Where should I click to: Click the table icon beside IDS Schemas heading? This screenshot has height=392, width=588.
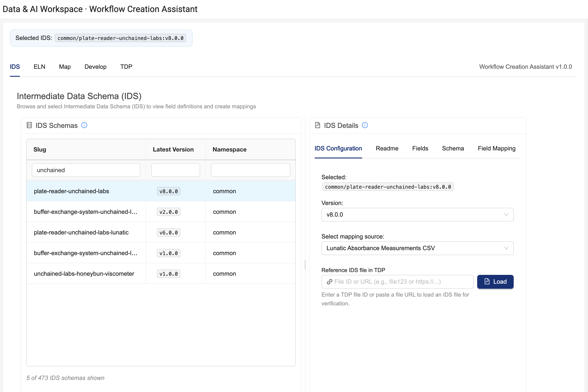click(x=29, y=125)
